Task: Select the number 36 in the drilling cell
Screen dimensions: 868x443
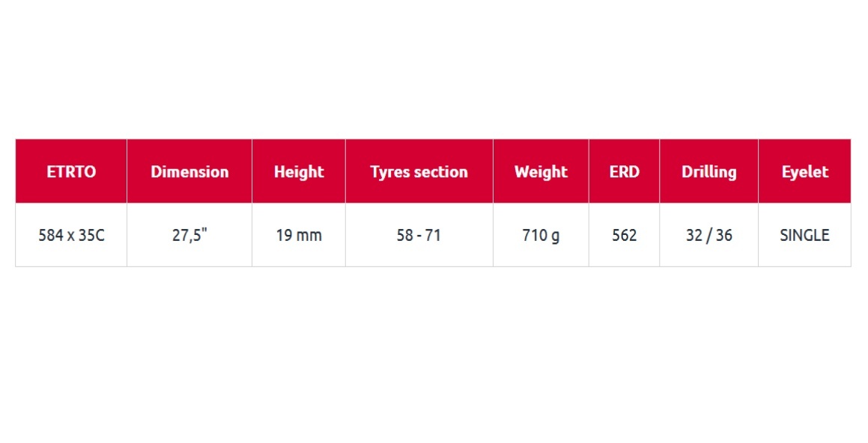Action: pos(723,235)
